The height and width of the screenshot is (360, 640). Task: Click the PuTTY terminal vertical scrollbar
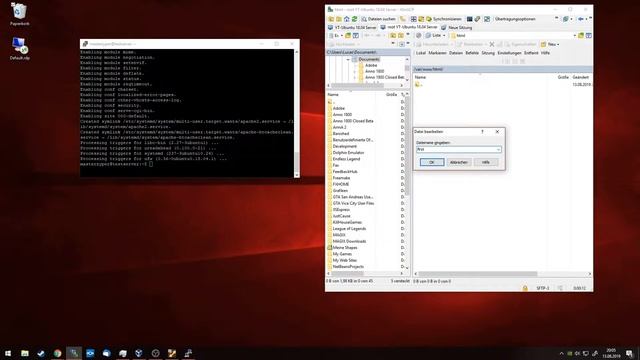[x=297, y=113]
